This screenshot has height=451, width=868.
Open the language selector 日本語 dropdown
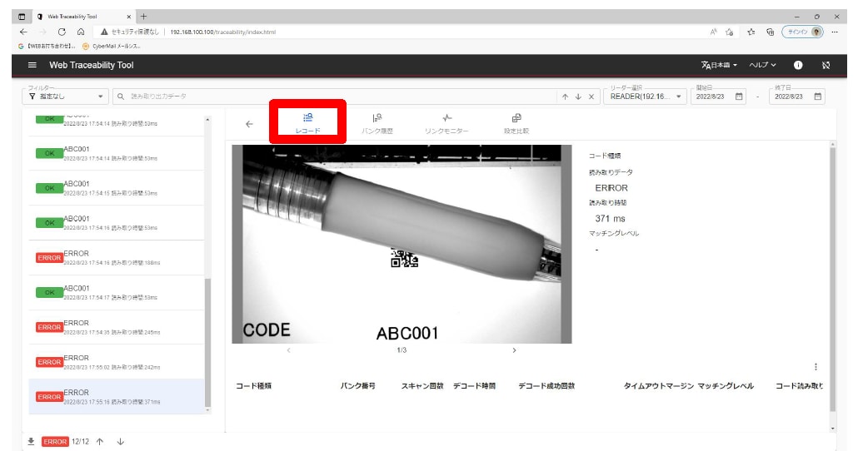coord(719,65)
